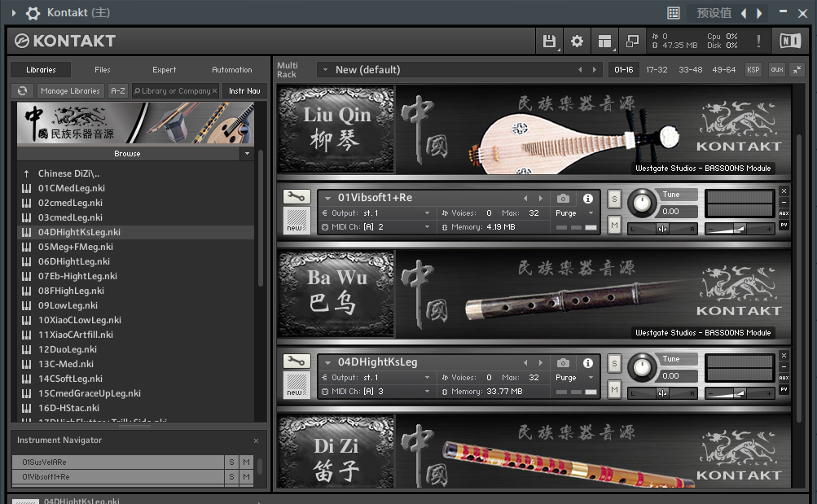Click the minimized view icon
The image size is (817, 504).
click(631, 42)
